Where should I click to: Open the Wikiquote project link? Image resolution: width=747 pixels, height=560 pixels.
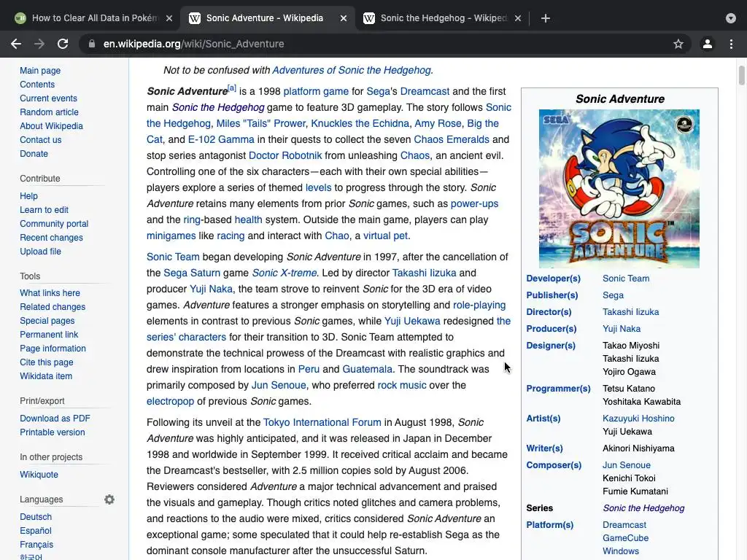39,475
